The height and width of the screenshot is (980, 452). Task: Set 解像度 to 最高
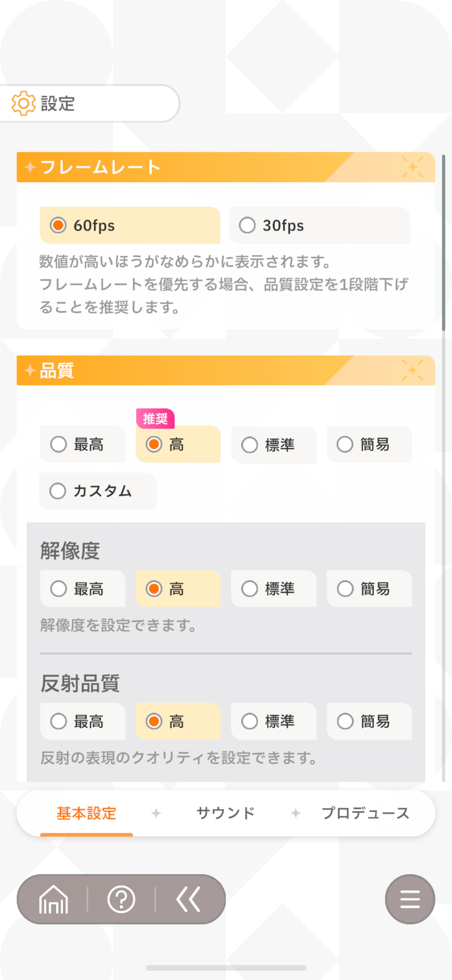pyautogui.click(x=83, y=589)
